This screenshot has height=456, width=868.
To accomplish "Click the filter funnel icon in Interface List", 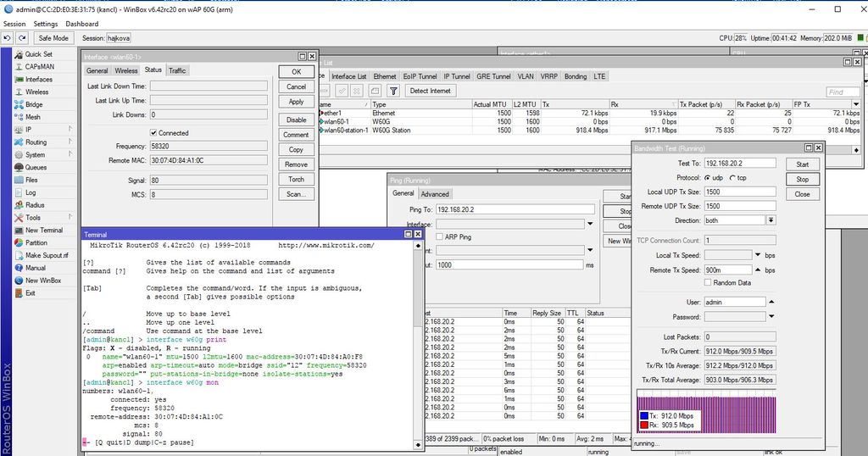I will click(393, 91).
